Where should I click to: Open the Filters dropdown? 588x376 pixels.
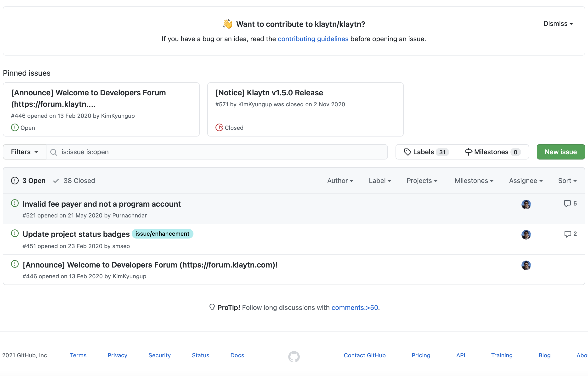(24, 152)
